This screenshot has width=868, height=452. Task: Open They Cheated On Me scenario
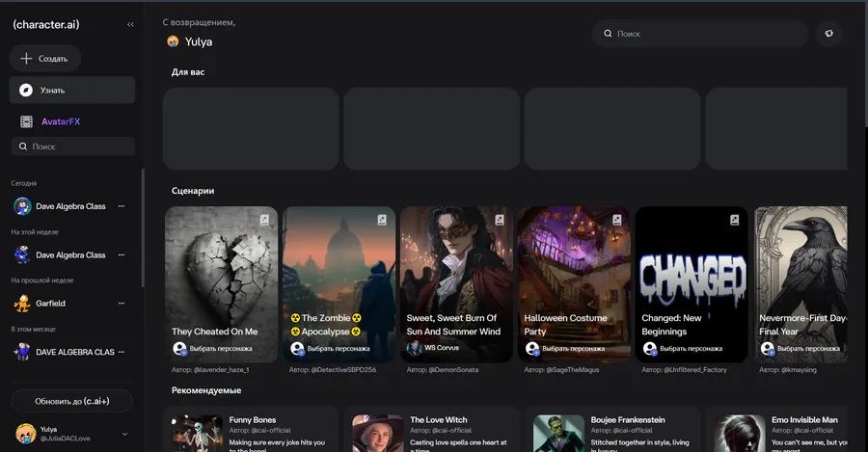coord(222,284)
